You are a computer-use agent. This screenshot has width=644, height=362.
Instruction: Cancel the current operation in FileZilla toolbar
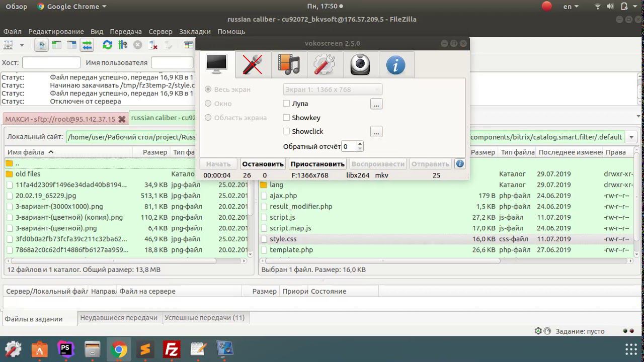pos(137,45)
